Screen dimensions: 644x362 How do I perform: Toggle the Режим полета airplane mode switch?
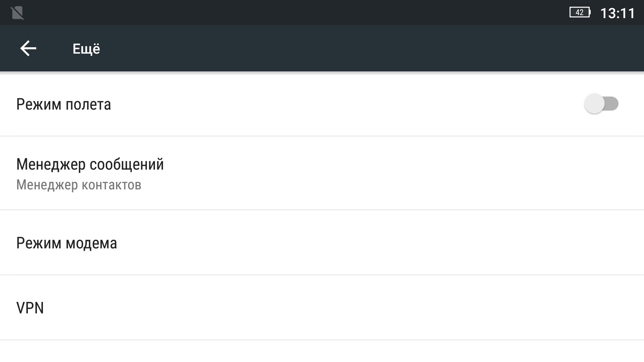pyautogui.click(x=601, y=104)
